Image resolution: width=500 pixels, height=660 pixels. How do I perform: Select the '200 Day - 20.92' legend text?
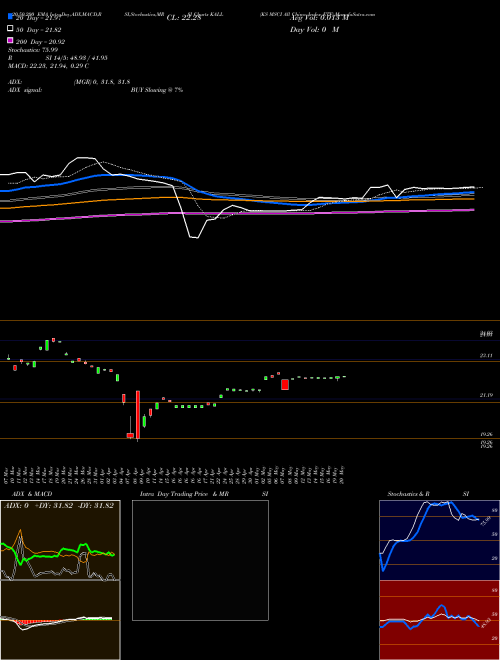[x=40, y=41]
